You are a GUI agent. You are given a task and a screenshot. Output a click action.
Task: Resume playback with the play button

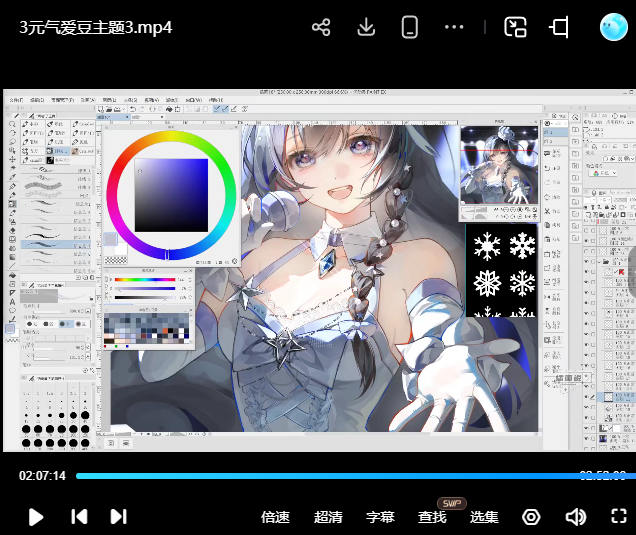(36, 517)
